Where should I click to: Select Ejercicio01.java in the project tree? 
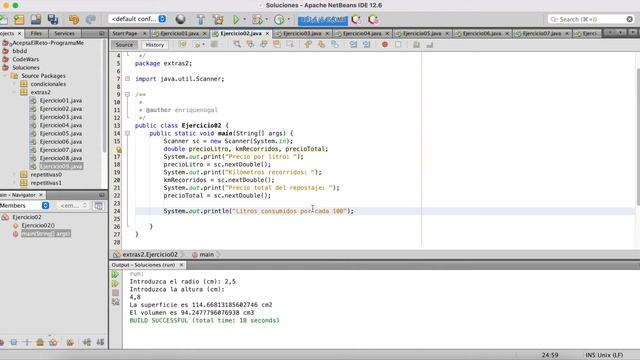pyautogui.click(x=61, y=100)
